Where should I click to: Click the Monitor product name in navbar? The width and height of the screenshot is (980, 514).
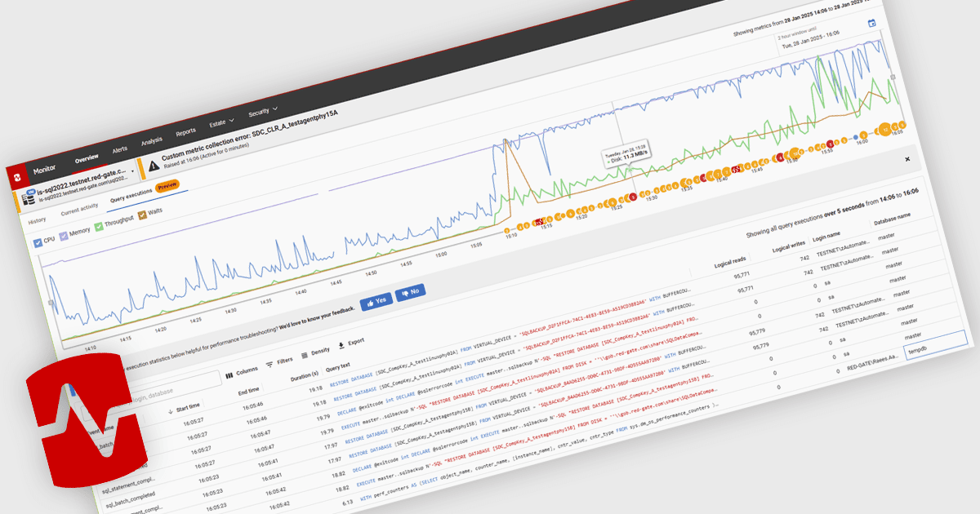tap(44, 168)
